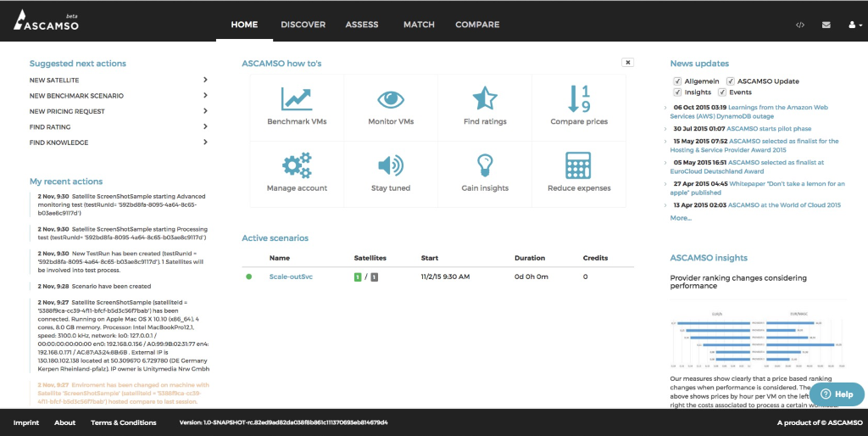Click the gray satellites count badge
Image resolution: width=868 pixels, height=436 pixels.
tap(374, 277)
